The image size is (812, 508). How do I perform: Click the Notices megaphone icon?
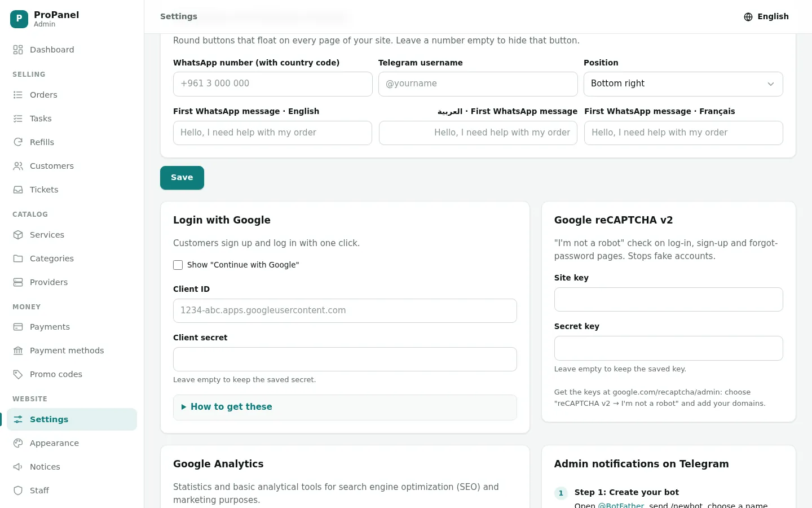[x=18, y=467]
